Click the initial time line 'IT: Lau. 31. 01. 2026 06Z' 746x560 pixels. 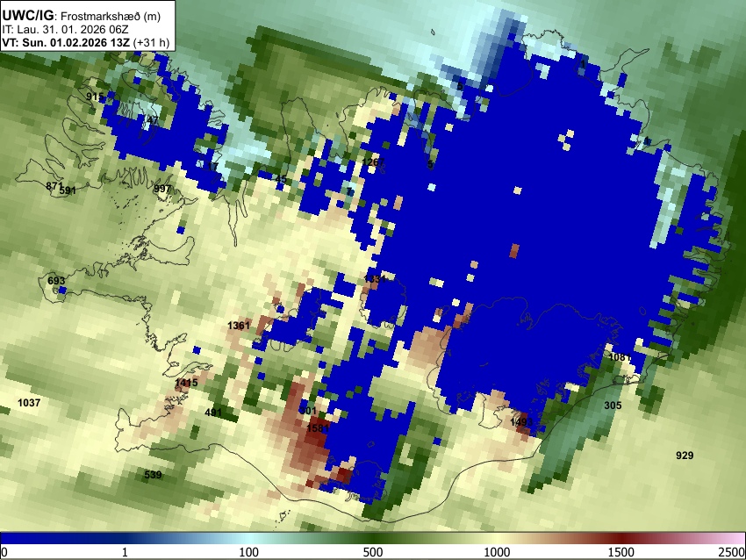pyautogui.click(x=65, y=30)
